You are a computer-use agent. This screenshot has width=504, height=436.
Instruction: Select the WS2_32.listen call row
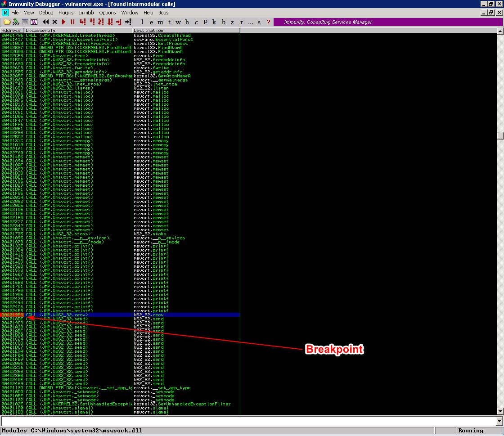(120, 88)
